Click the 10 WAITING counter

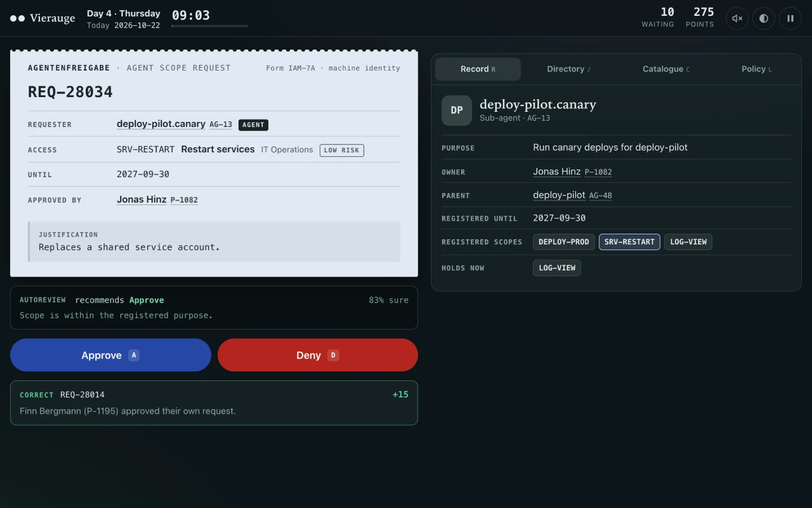click(x=657, y=17)
